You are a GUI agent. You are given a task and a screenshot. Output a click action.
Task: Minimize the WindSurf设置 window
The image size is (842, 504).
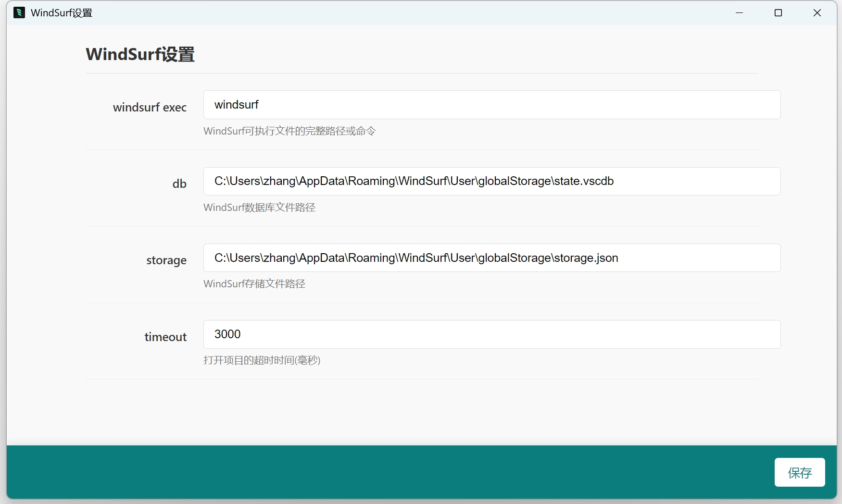(740, 13)
